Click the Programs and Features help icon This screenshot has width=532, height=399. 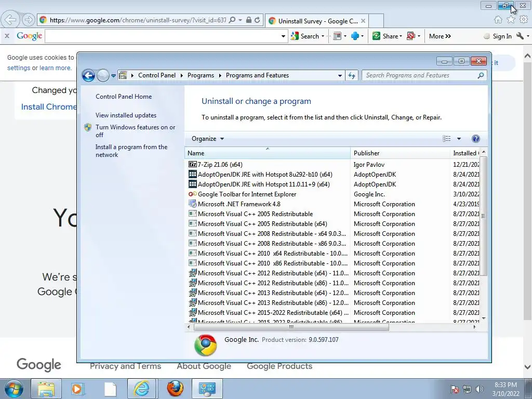pos(476,138)
